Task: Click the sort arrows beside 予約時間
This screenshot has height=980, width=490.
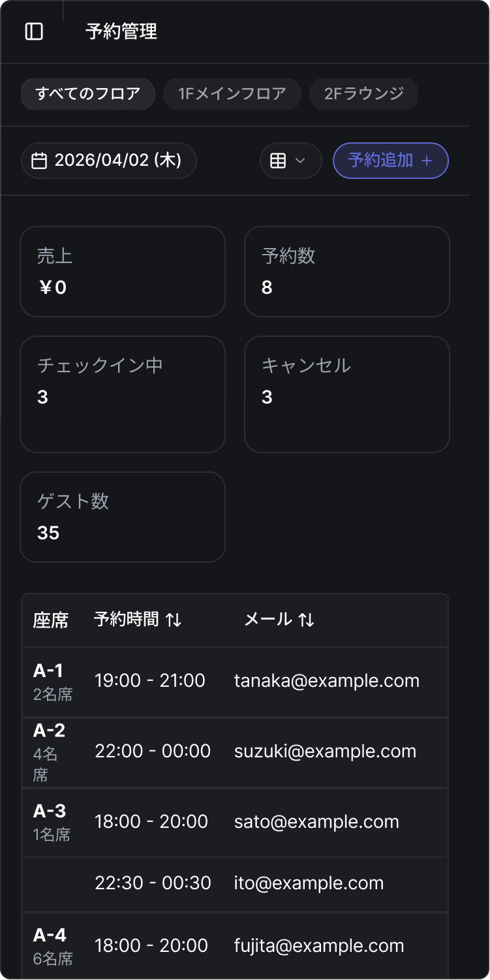Action: [x=174, y=620]
